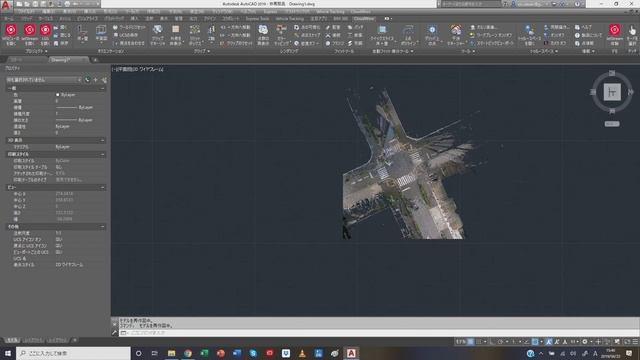
Task: Click the manual modeling icon in Tools panel
Action: point(456,29)
